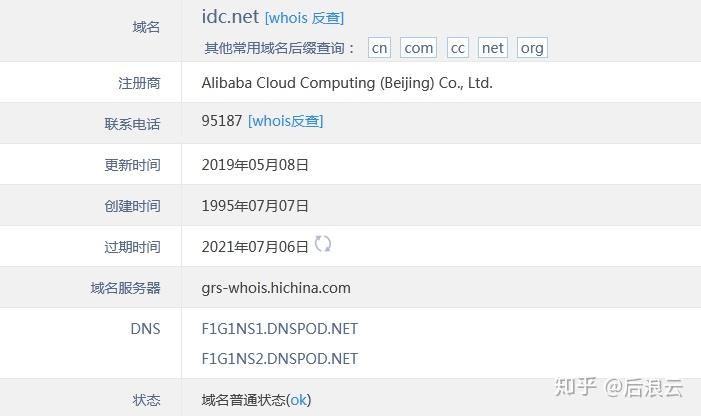The height and width of the screenshot is (416, 701).
Task: Click the refresh icon beside expiration date
Action: (322, 244)
